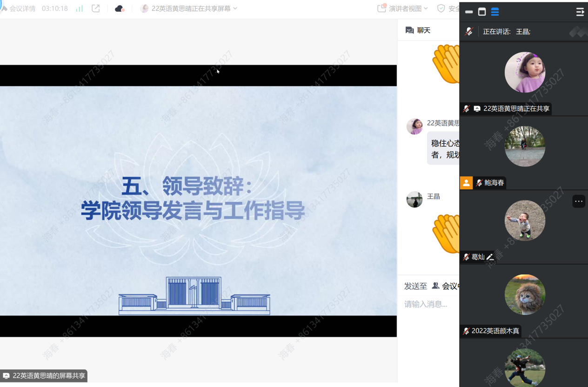Screen dimensions: 588x387
Task: Collapse participant strip with the bar icon
Action: [x=469, y=12]
